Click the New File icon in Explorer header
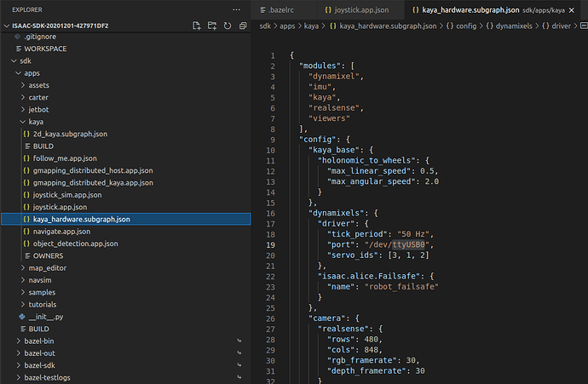 click(x=197, y=26)
